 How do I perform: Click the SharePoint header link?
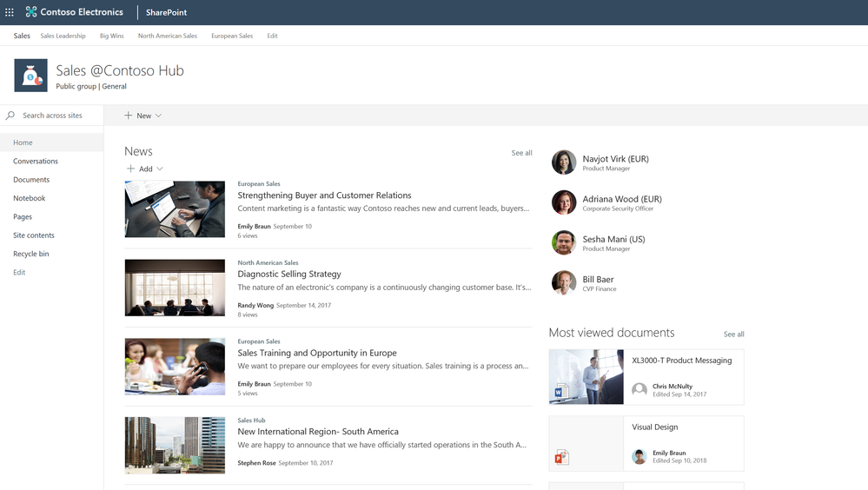tap(166, 12)
